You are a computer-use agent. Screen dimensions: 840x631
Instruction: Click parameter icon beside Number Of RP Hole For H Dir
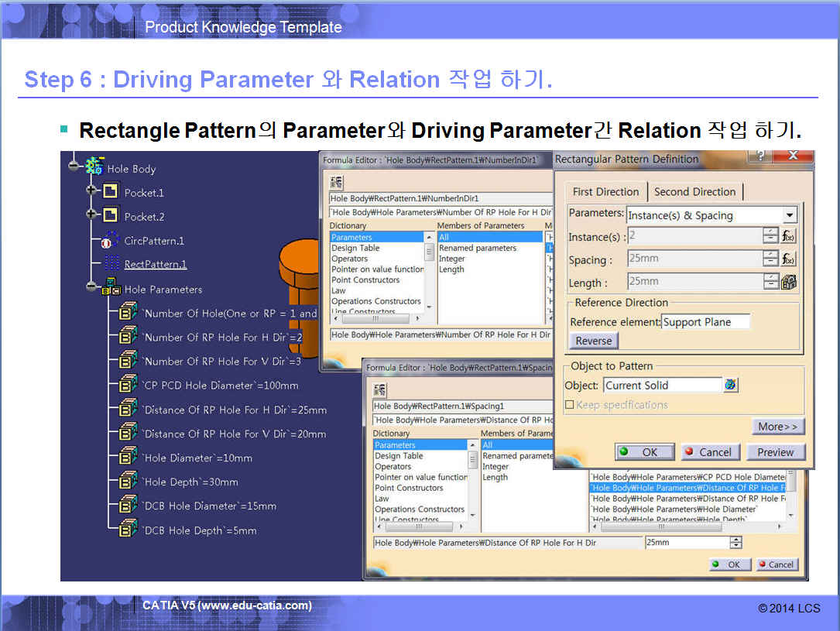click(128, 335)
